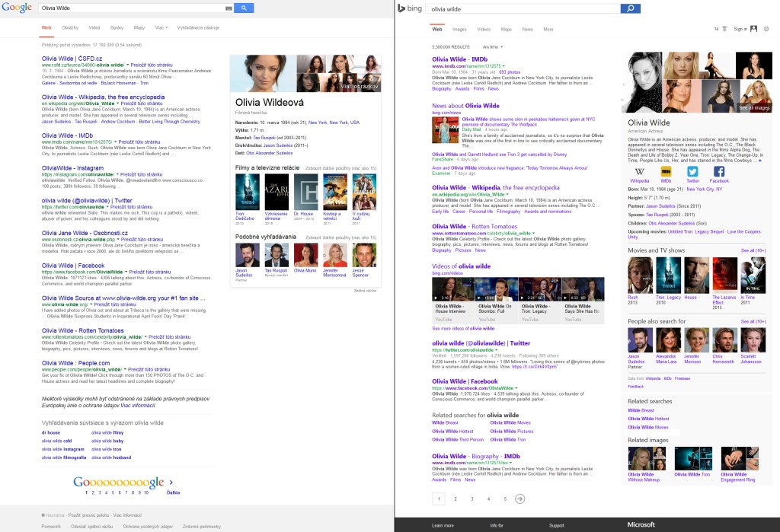Open Bing settings gear icon
This screenshot has width=780, height=532.
pos(766,29)
